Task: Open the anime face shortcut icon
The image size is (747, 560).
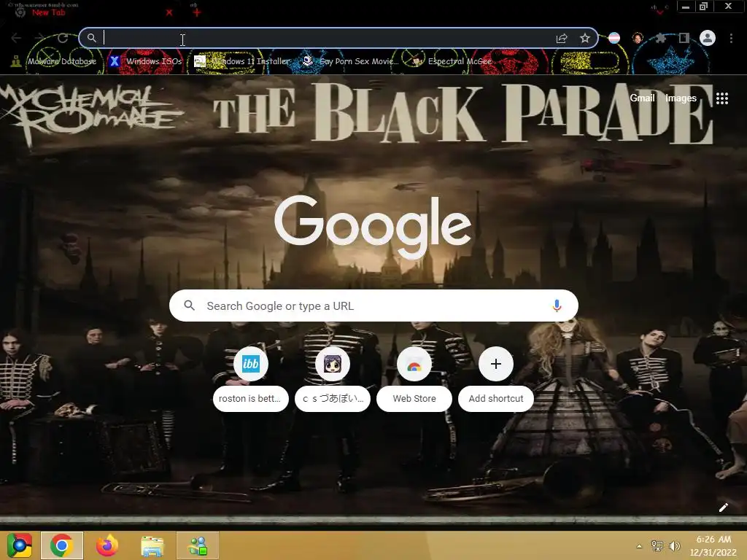Action: point(333,364)
